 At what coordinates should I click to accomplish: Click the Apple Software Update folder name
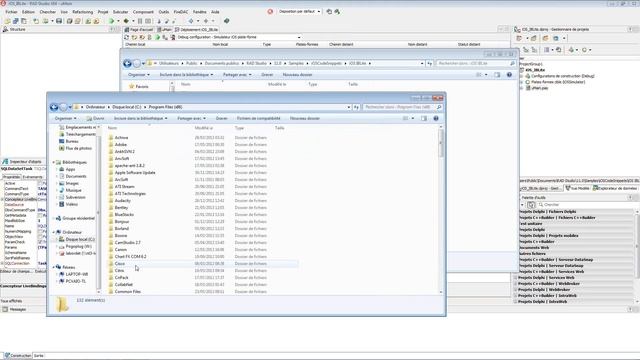click(x=135, y=173)
